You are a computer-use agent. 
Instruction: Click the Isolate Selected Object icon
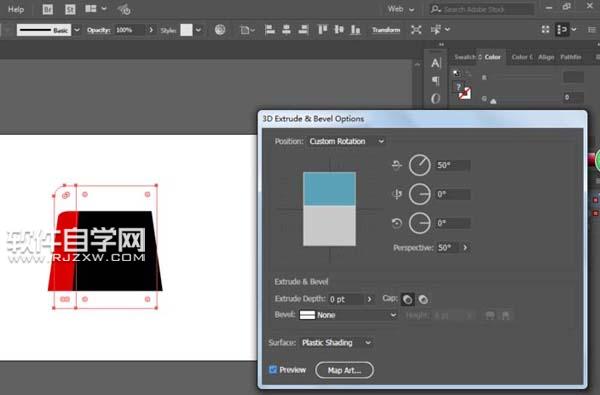(416, 29)
